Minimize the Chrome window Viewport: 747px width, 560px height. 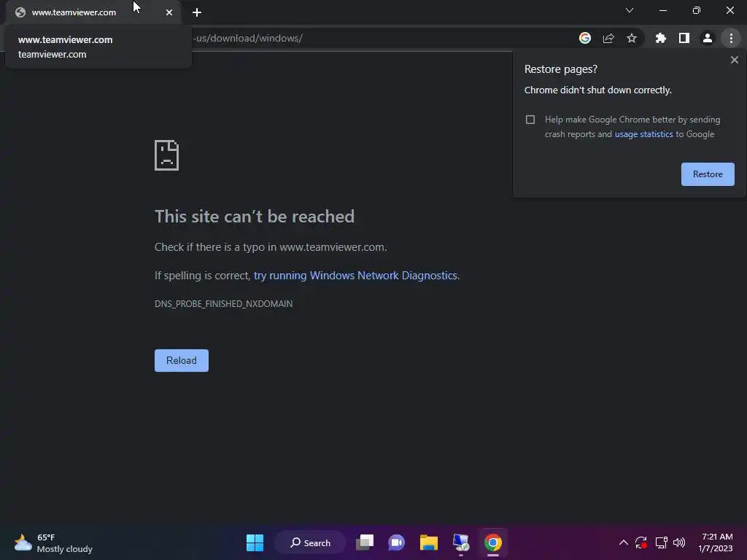click(662, 10)
